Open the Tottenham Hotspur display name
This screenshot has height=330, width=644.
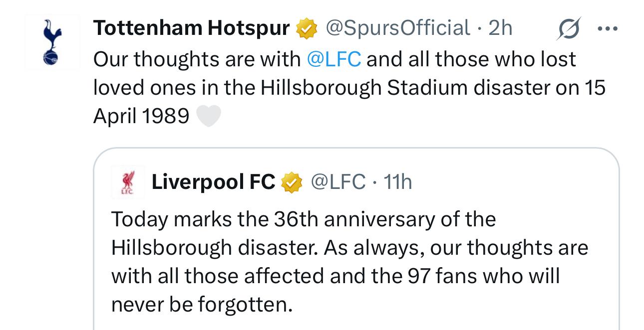pyautogui.click(x=192, y=28)
